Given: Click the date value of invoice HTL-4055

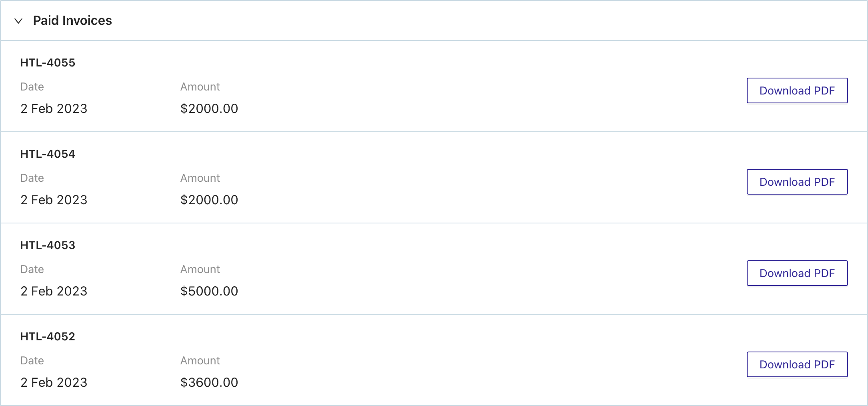Looking at the screenshot, I should pos(54,109).
